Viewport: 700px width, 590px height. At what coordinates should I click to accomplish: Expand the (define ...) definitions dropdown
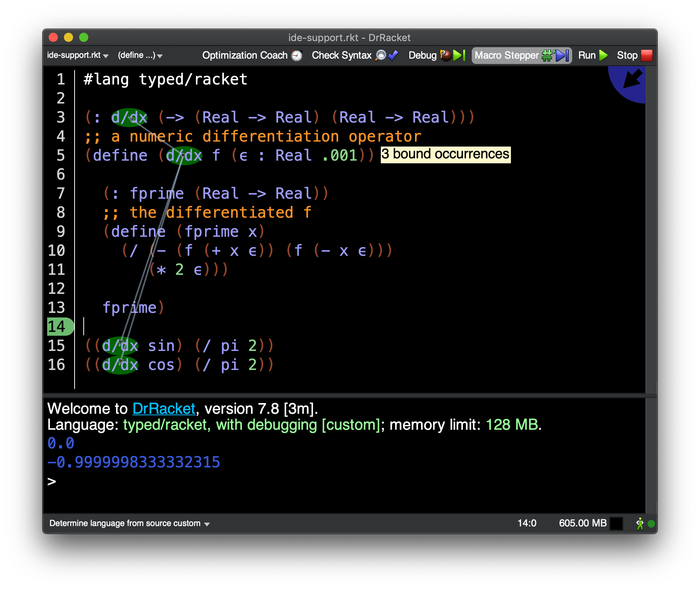140,55
